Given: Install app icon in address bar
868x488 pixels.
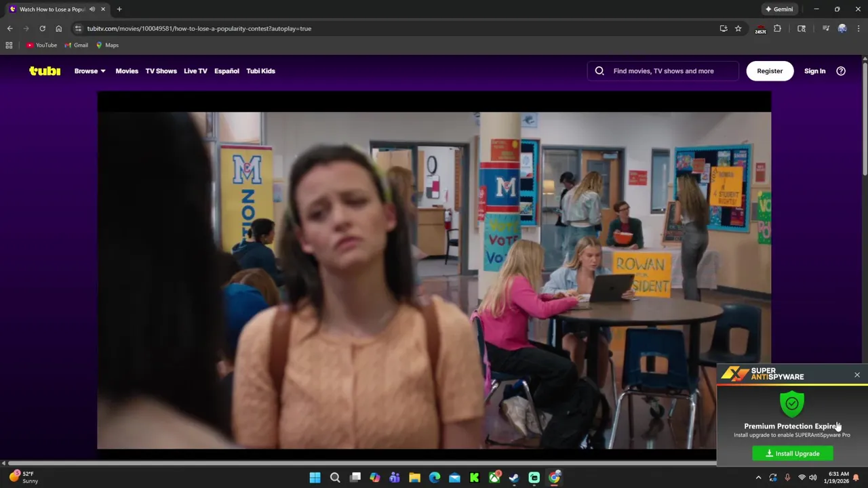Looking at the screenshot, I should click(x=724, y=28).
